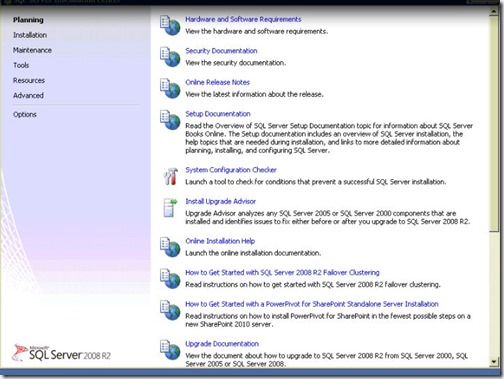The image size is (504, 379).
Task: Click the Upgrade Documentation globe icon
Action: click(x=170, y=350)
